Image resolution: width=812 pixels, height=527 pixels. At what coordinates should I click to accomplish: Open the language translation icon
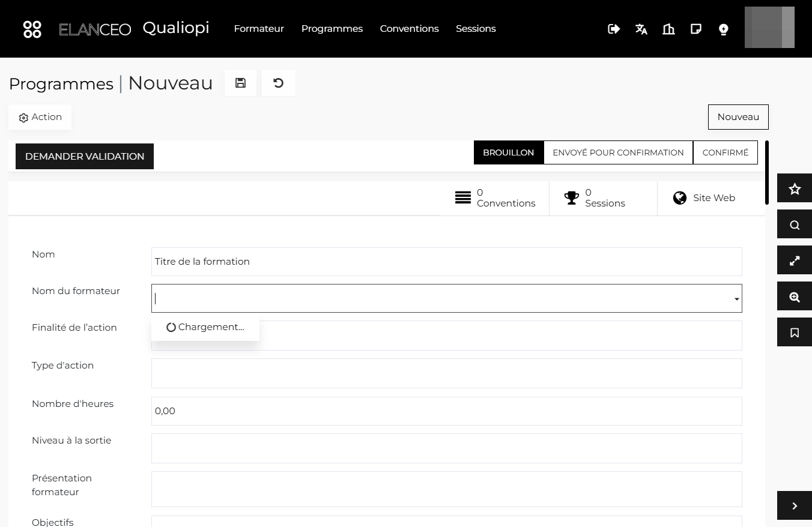[x=641, y=29]
